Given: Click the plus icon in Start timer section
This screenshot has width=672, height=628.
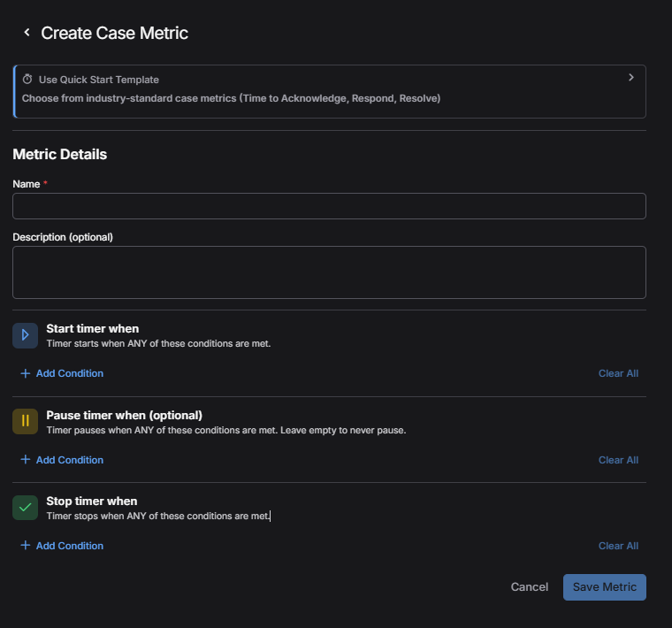Looking at the screenshot, I should [26, 373].
